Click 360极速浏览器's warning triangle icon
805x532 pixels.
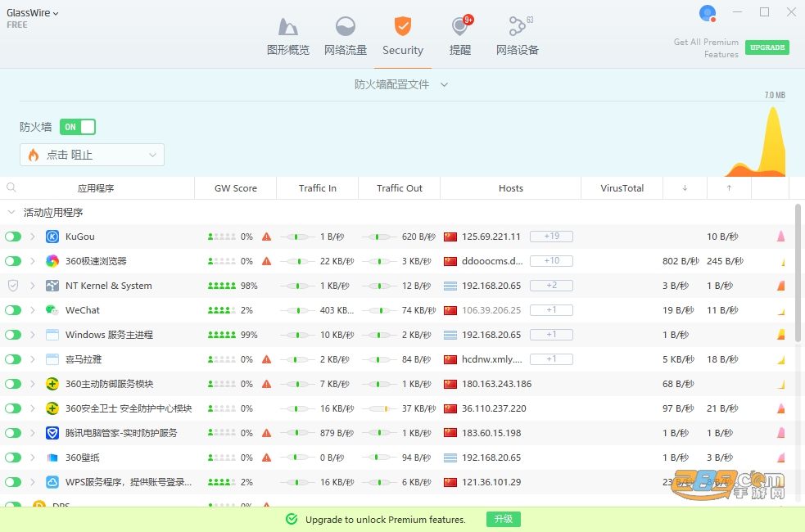[266, 261]
